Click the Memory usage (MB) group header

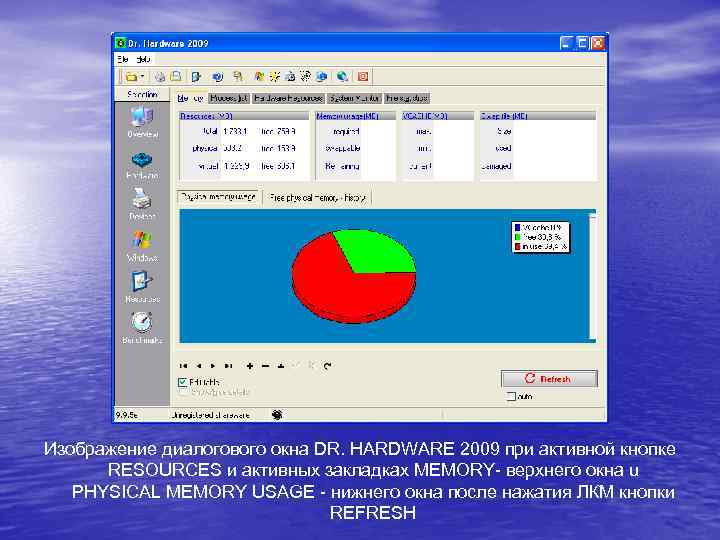point(355,116)
